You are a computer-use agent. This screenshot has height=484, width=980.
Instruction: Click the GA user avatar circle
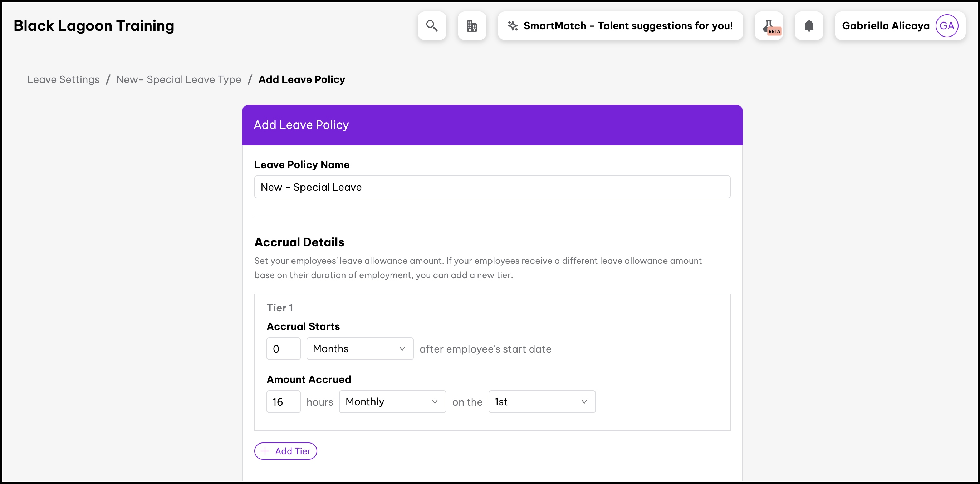point(946,26)
